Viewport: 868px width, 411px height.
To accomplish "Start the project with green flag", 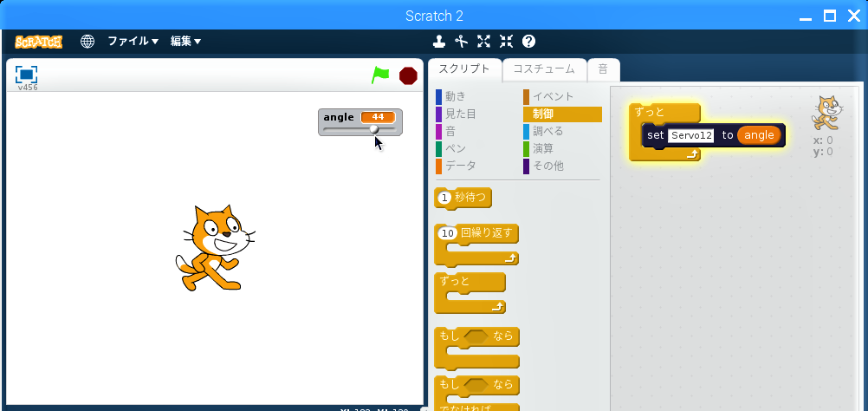I will 380,75.
